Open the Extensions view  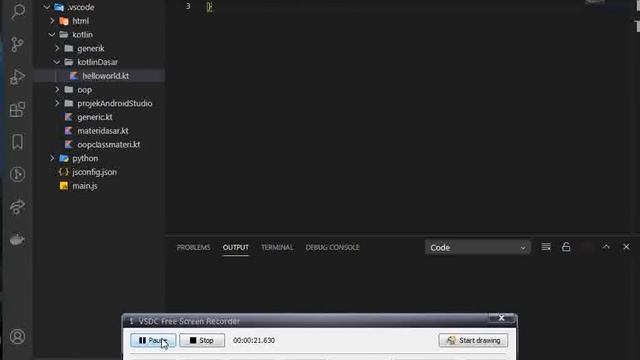[x=17, y=109]
